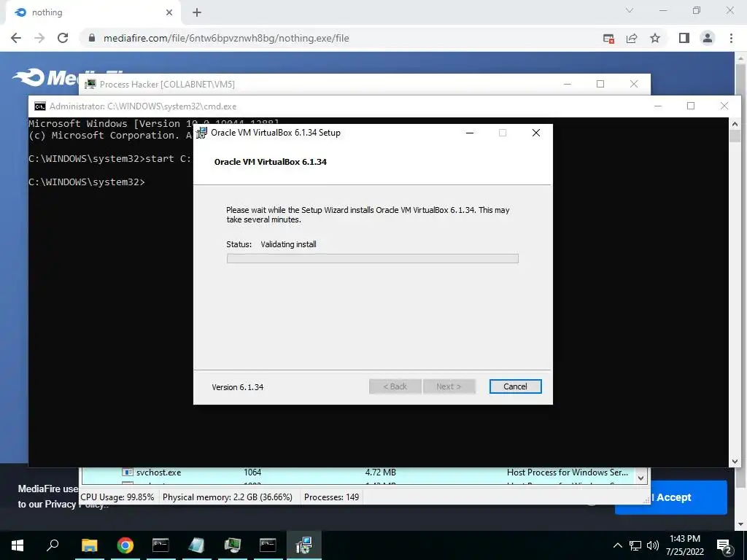Screen dimensions: 747x560
Task: Open a new Chrome tab
Action: click(x=197, y=12)
